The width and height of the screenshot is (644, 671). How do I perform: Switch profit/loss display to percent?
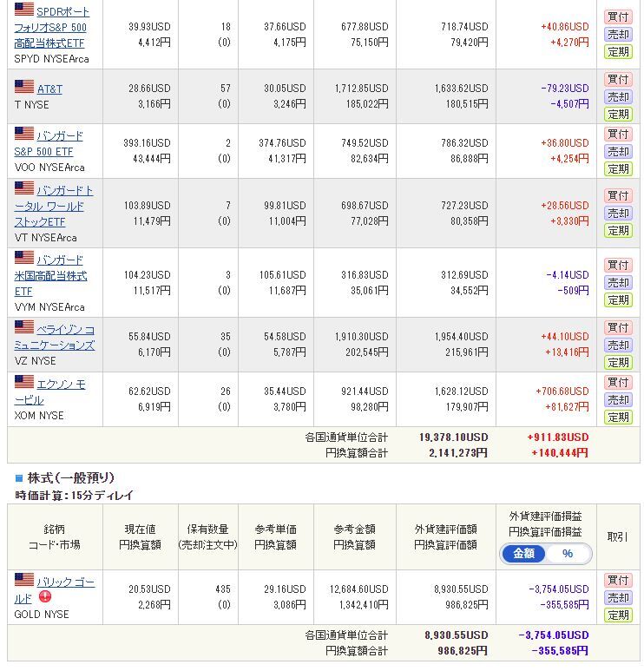point(568,554)
